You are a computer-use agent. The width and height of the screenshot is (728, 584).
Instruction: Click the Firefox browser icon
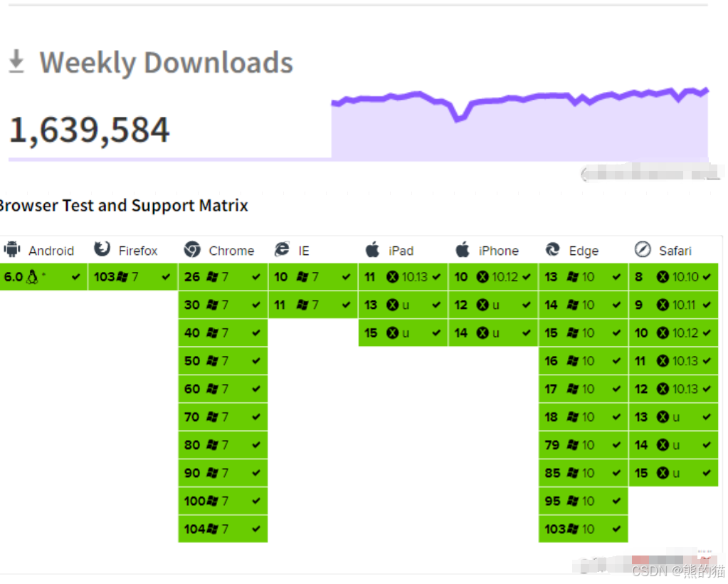pos(102,249)
